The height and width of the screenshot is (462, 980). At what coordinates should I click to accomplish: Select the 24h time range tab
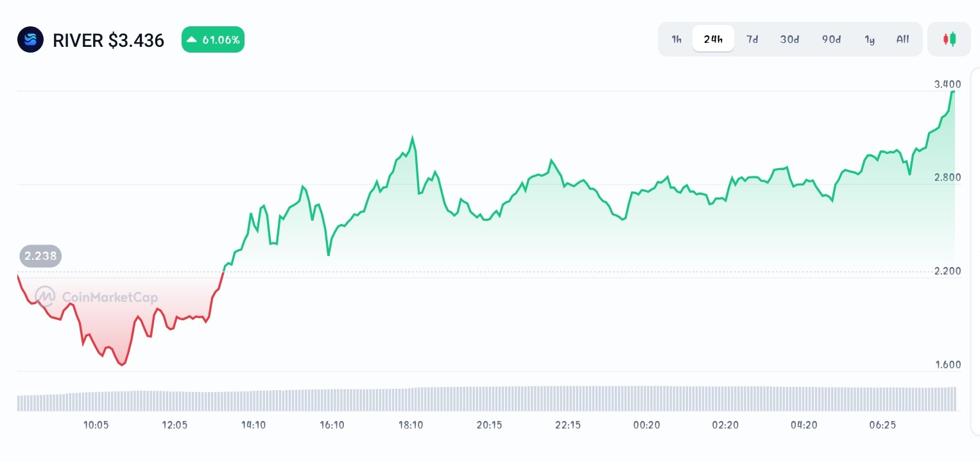pyautogui.click(x=713, y=39)
